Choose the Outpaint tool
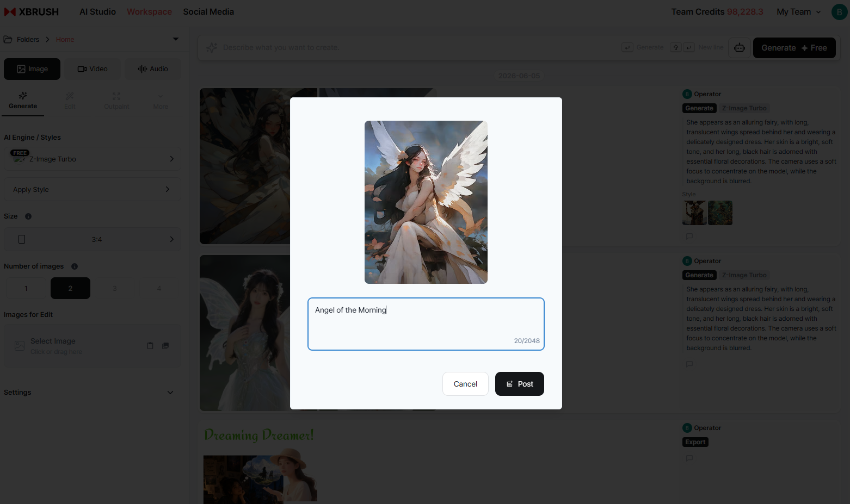850x504 pixels. tap(116, 101)
